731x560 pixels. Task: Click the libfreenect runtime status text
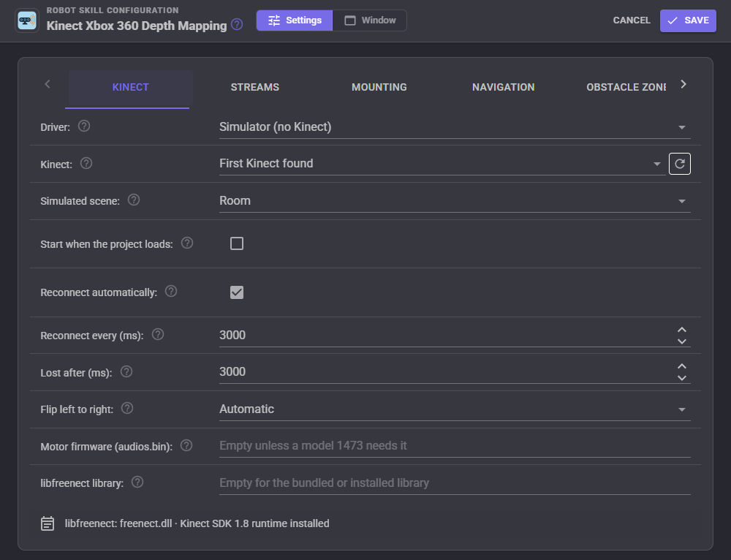coord(197,523)
